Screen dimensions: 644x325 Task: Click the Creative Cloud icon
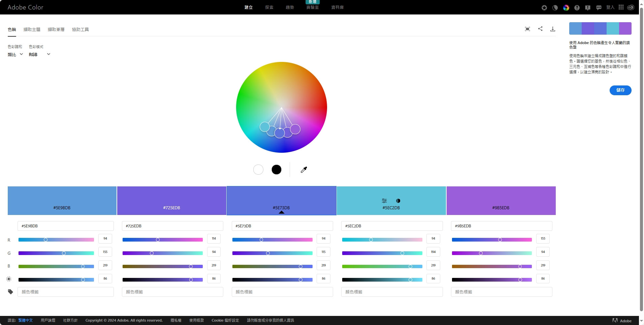(631, 7)
